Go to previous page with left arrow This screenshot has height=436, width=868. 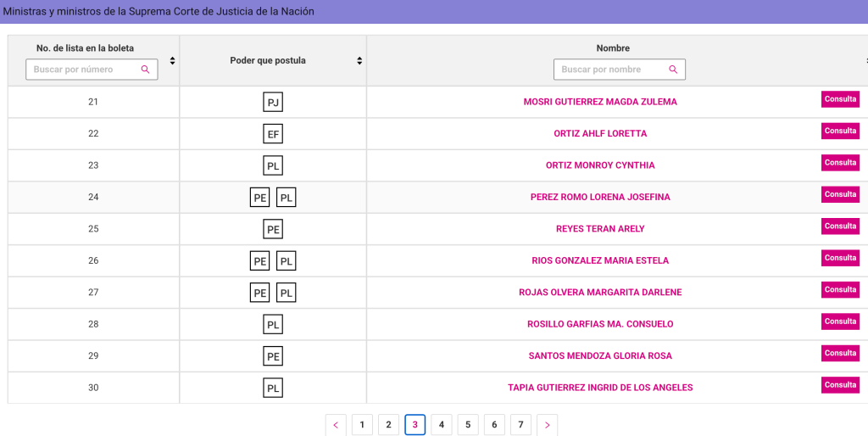click(336, 425)
